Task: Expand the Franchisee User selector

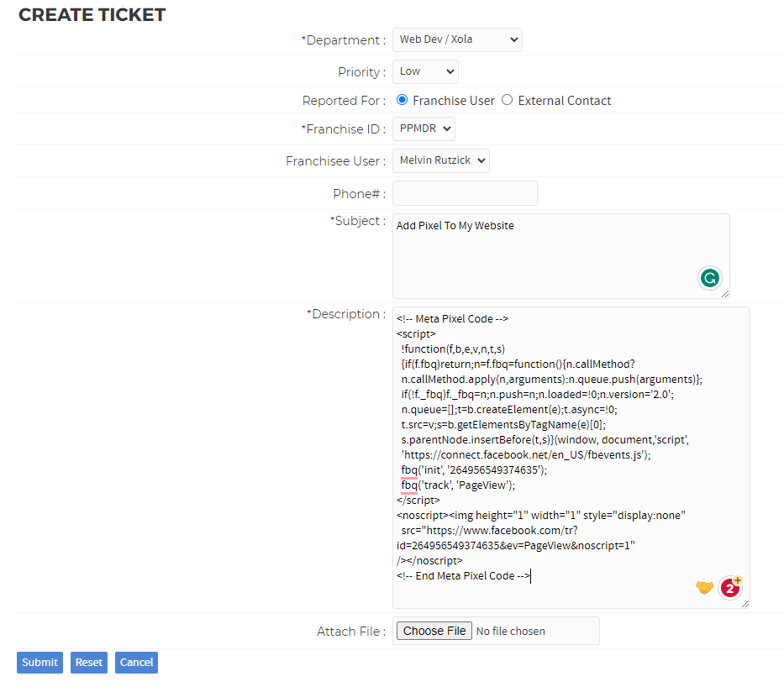Action: [440, 160]
